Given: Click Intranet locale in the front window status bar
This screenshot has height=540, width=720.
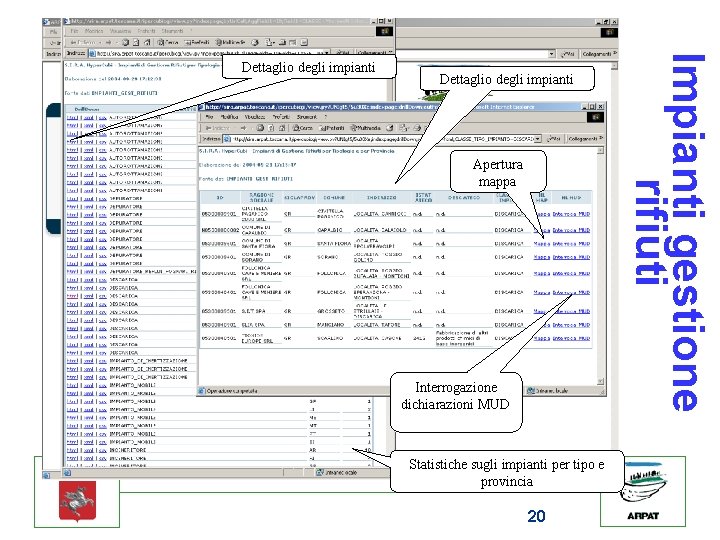Looking at the screenshot, I should click(x=548, y=391).
